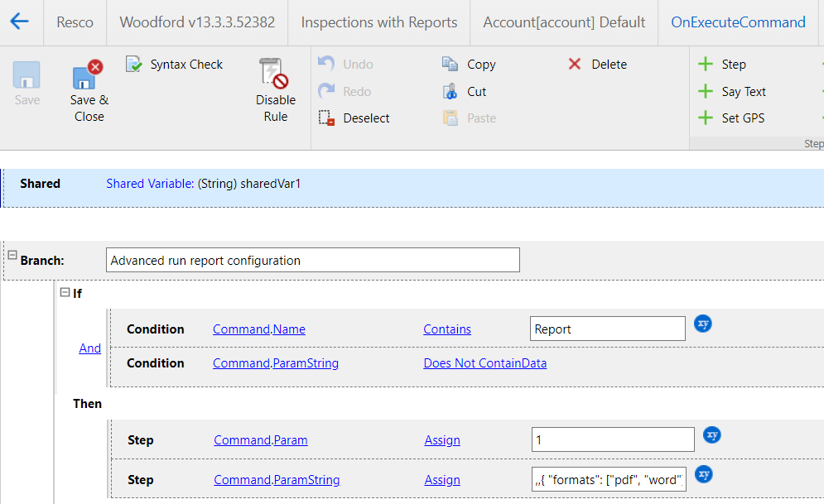Add a Say Text step with the plus icon
Screen dimensions: 824x504
(706, 91)
